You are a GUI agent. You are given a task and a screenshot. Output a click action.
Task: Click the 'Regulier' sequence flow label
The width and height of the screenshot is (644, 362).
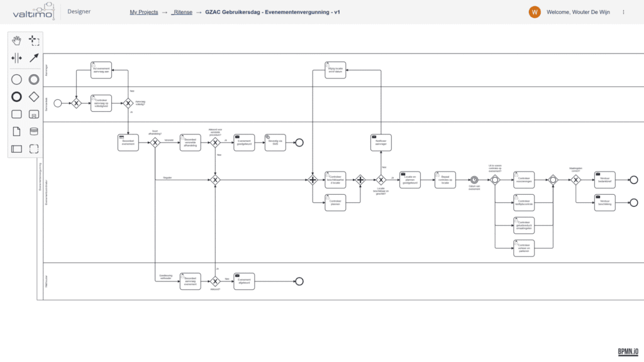pyautogui.click(x=167, y=178)
